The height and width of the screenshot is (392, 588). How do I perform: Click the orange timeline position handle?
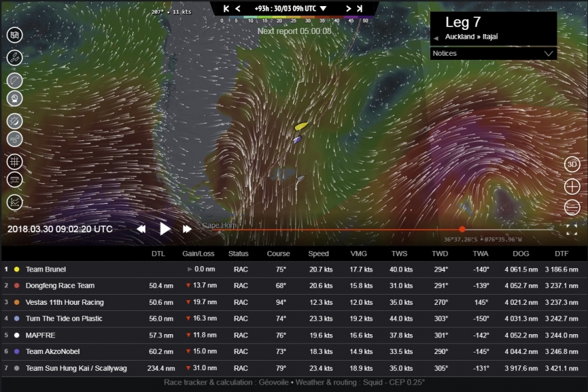(462, 229)
